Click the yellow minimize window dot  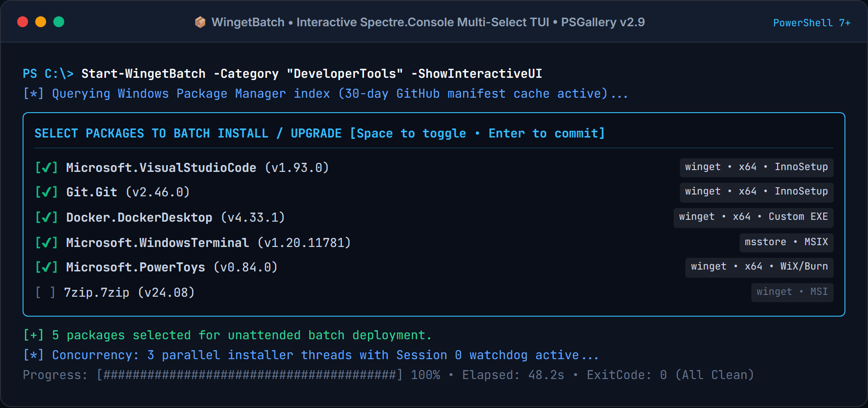coord(41,22)
